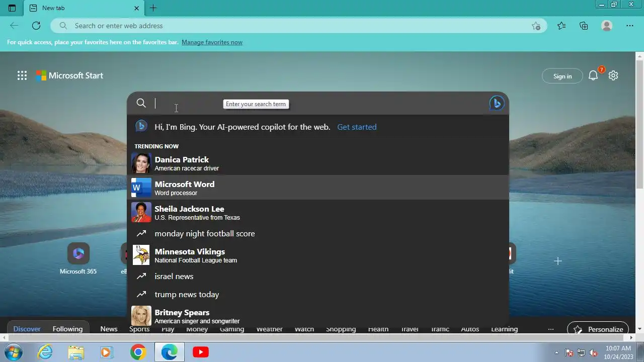Open the Collections icon
This screenshot has height=362, width=644.
pos(584,26)
